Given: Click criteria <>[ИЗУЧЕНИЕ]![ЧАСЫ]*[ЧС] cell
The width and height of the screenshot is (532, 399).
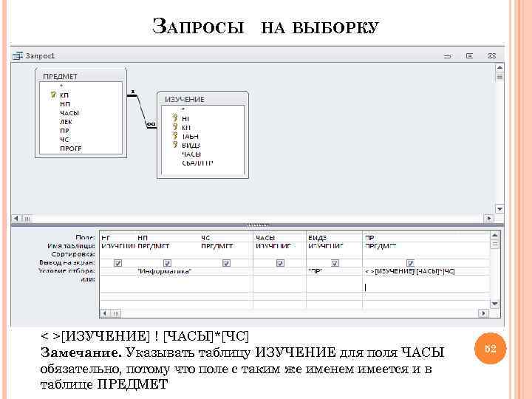Looking at the screenshot, I should click(x=426, y=271).
